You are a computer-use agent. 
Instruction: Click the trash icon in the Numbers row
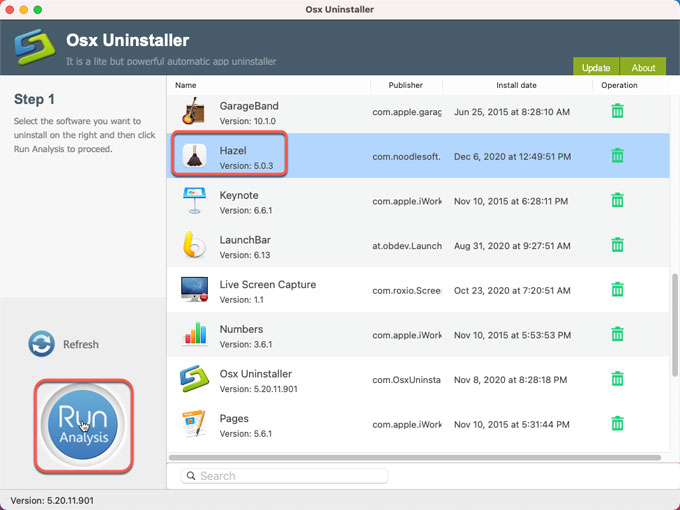(x=617, y=334)
